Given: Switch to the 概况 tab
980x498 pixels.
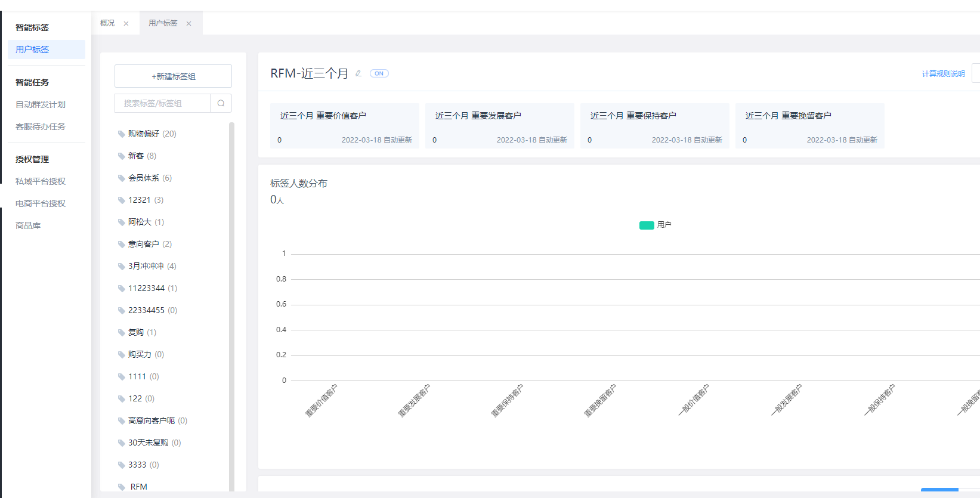Looking at the screenshot, I should click(x=107, y=23).
